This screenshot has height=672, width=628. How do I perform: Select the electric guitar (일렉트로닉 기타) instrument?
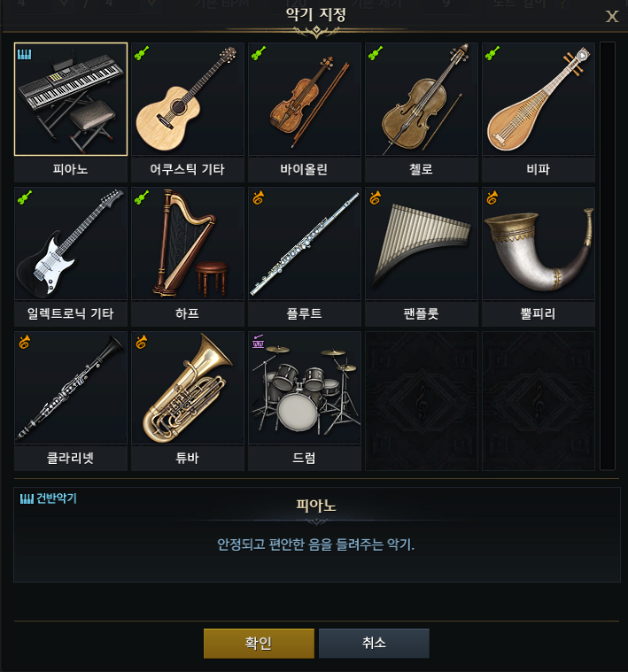(71, 257)
